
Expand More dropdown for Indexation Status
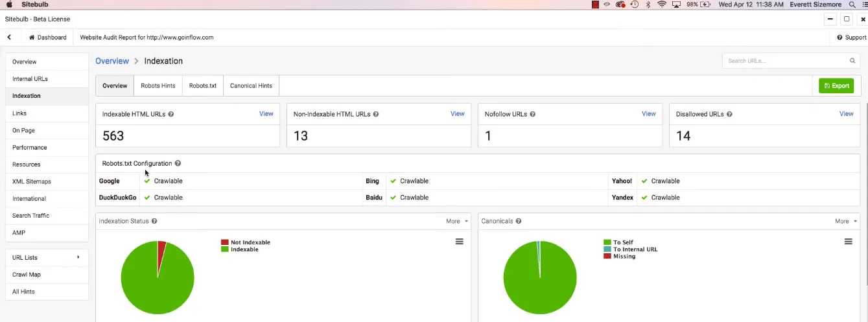456,222
